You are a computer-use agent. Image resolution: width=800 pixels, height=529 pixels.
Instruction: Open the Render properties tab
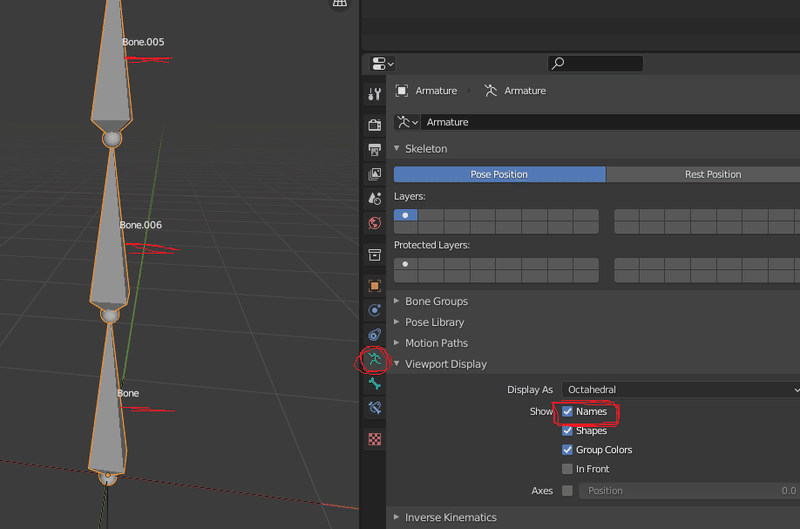[374, 124]
